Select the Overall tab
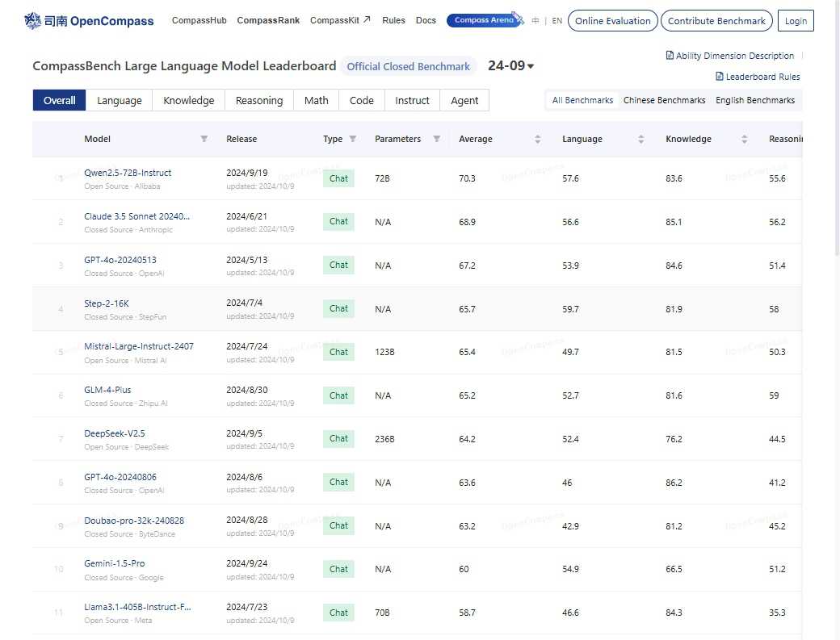Screen dimensions: 840x640 60,100
